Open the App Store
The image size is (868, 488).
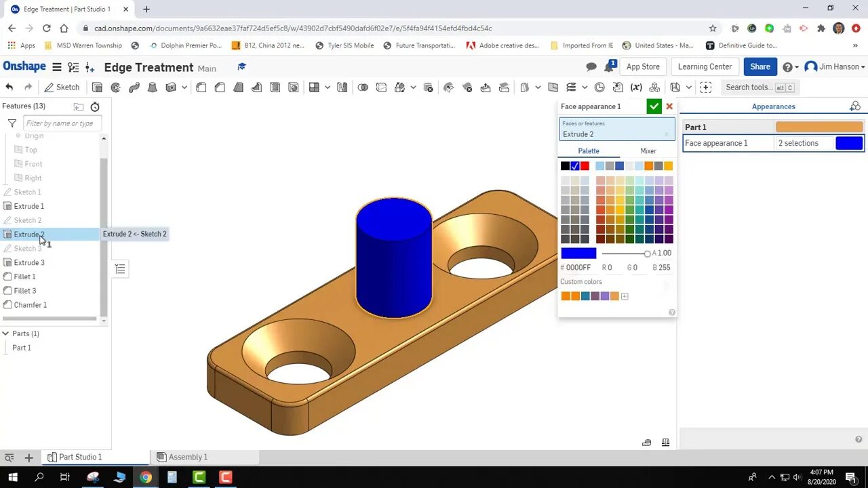(x=643, y=66)
